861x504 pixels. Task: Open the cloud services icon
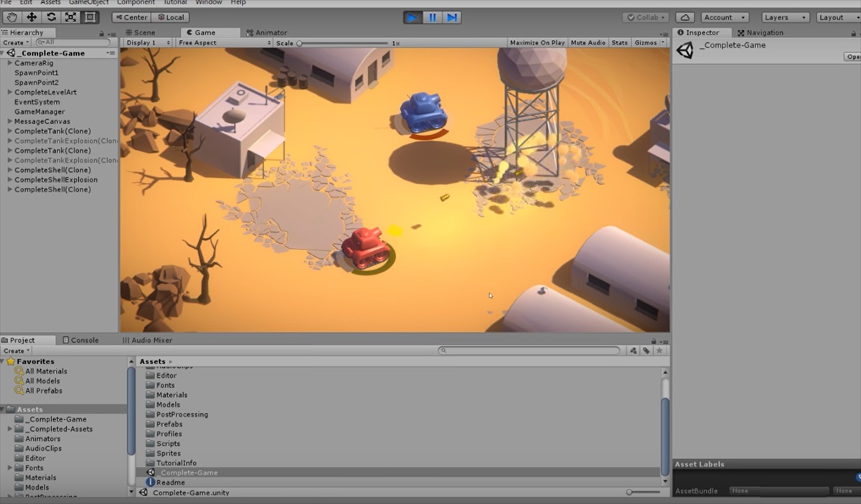click(684, 17)
